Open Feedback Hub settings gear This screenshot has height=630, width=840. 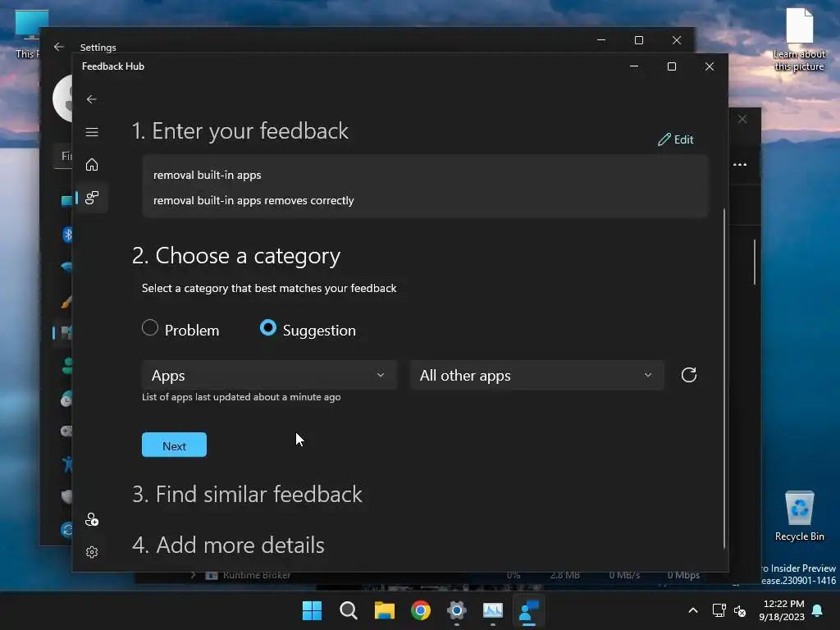pyautogui.click(x=92, y=552)
